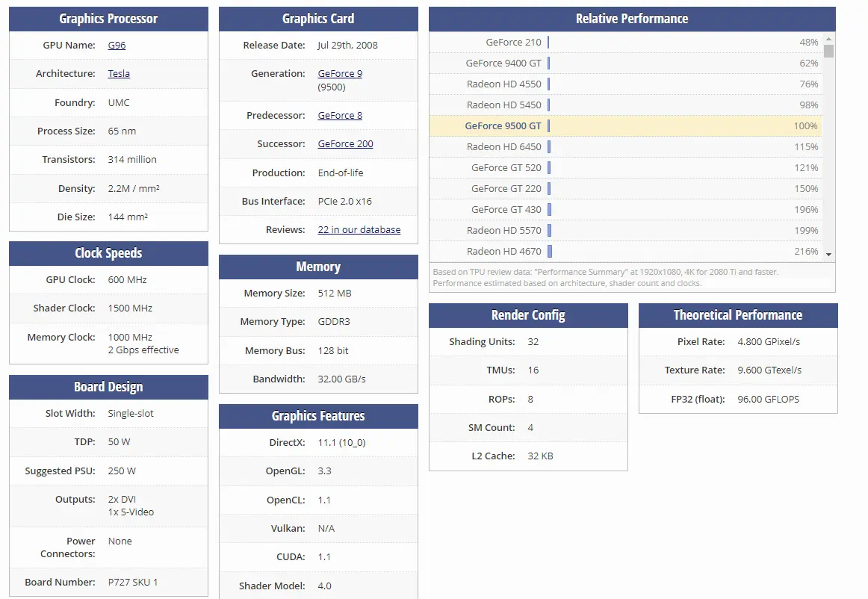Click the '250 W' suggested PSU value

click(x=122, y=471)
